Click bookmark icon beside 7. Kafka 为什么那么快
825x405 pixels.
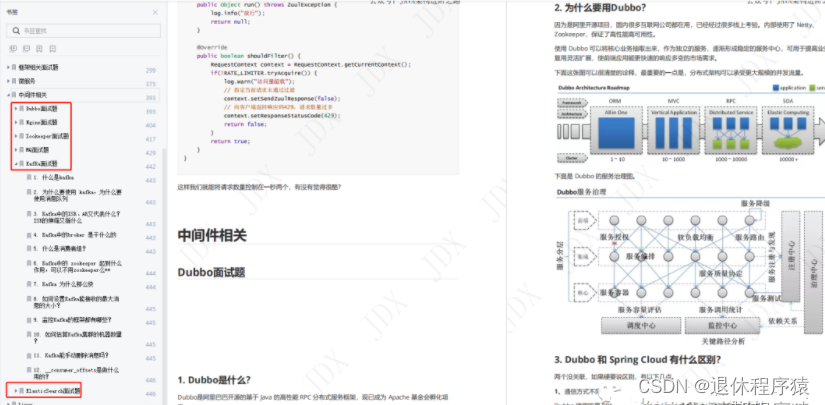tap(29, 284)
